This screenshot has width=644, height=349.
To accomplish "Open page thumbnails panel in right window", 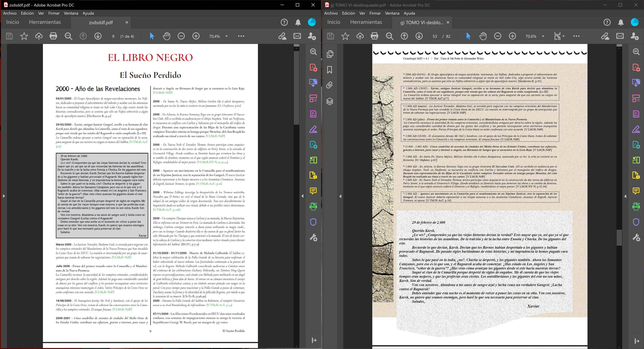I will tap(330, 54).
